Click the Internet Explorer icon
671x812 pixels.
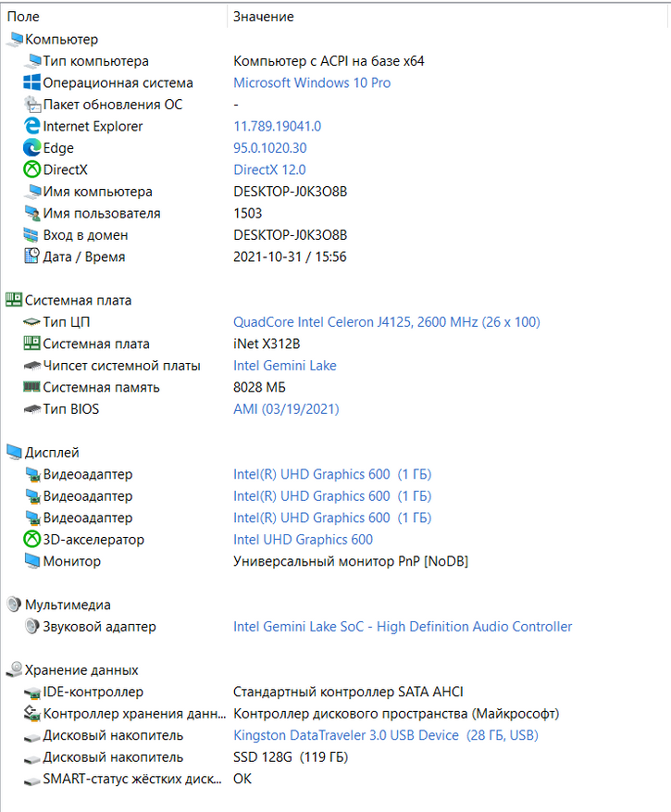pyautogui.click(x=32, y=126)
